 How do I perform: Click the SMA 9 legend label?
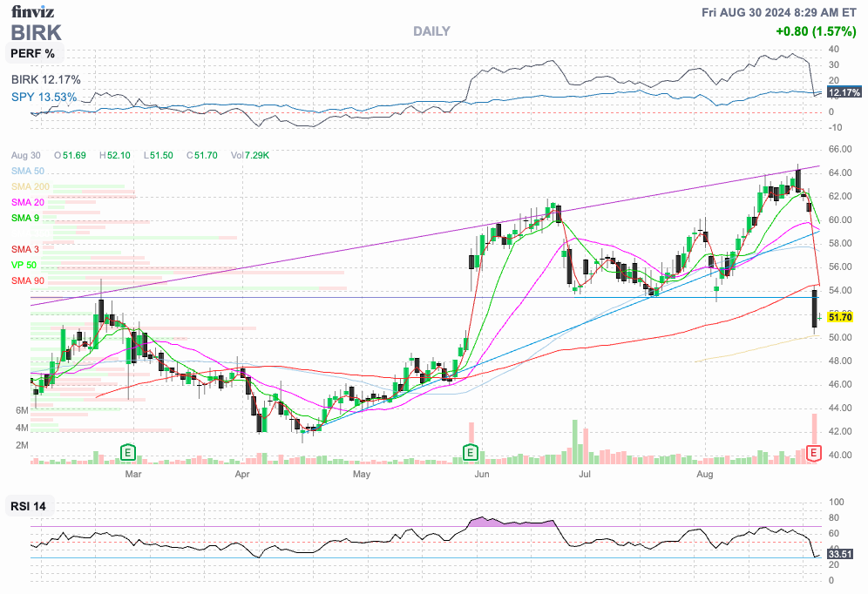coord(25,218)
